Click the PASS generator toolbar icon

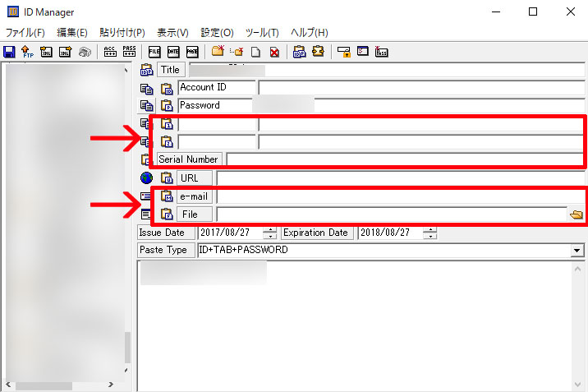(381, 52)
